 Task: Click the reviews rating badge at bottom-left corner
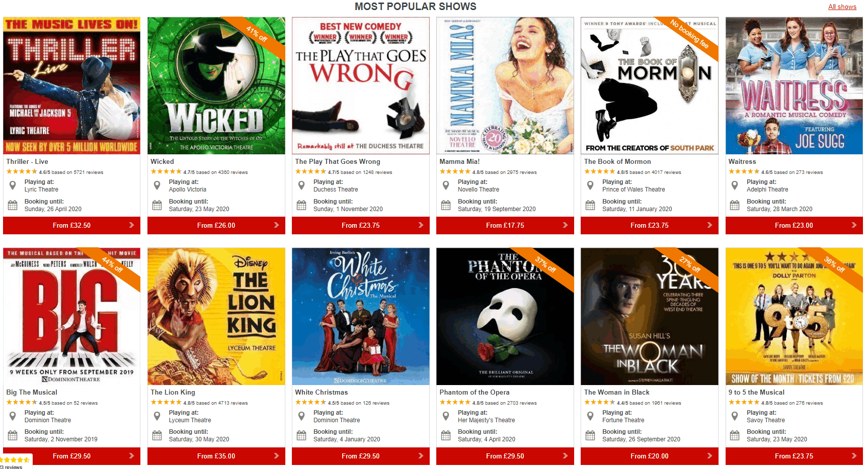click(16, 462)
